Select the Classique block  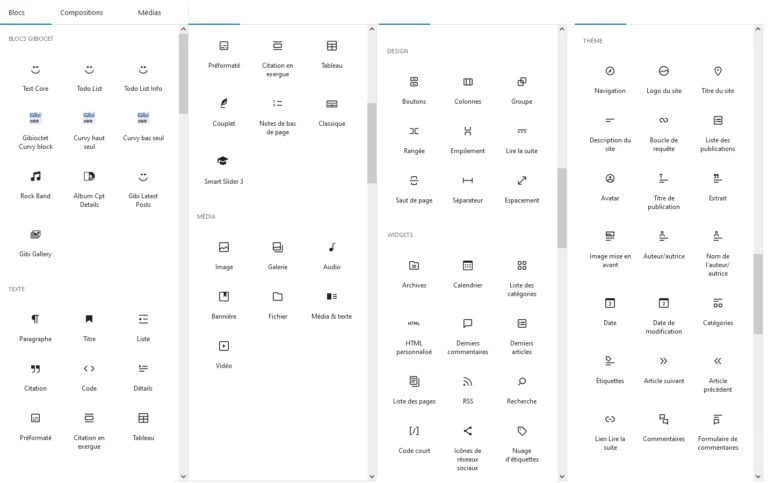[x=332, y=113]
